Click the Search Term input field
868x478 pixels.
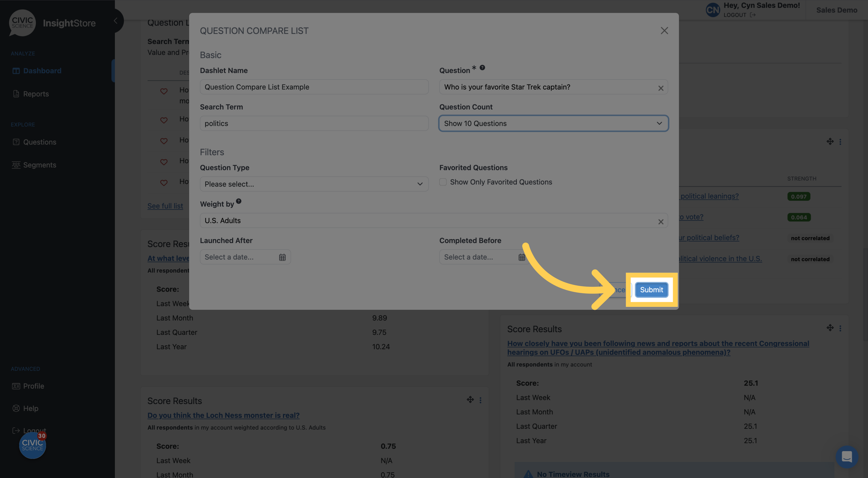pyautogui.click(x=314, y=123)
